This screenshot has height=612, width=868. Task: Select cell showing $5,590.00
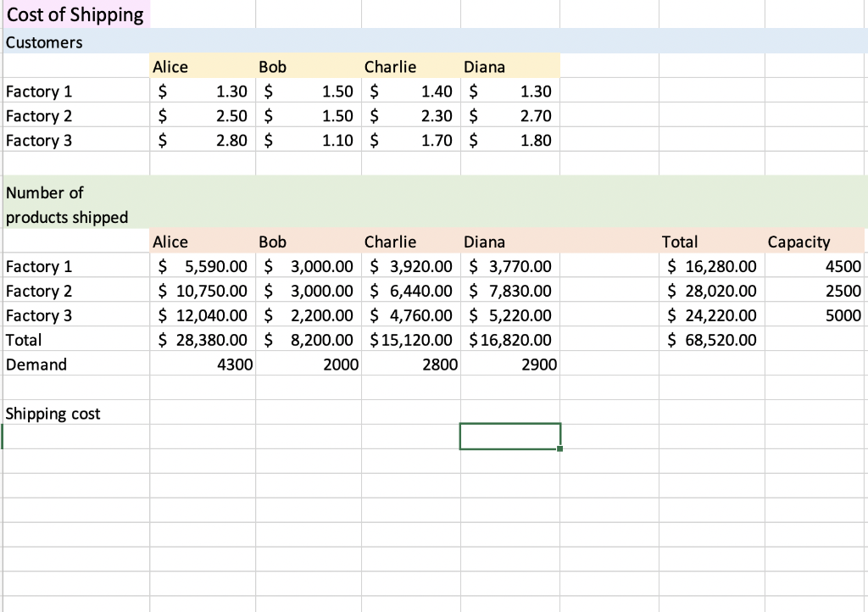pos(203,265)
